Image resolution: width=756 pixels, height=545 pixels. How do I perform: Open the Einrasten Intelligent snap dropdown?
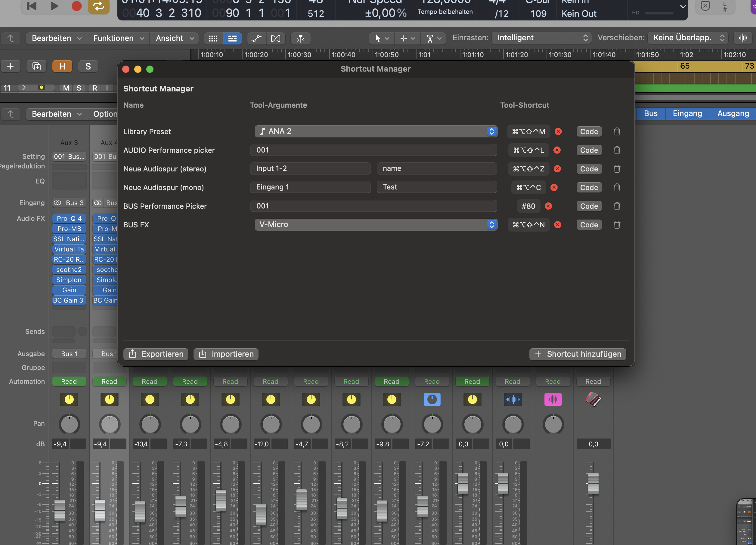(542, 38)
